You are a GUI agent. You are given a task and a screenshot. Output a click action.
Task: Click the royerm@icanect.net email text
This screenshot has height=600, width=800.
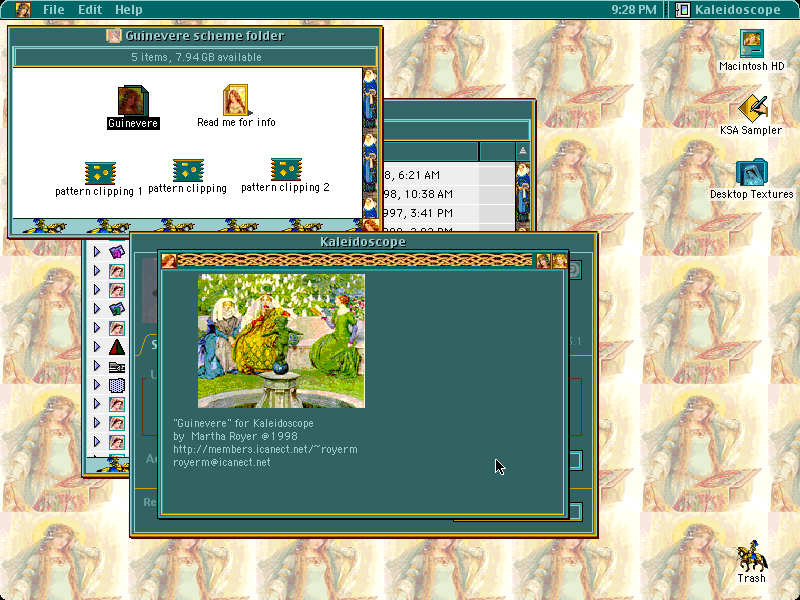click(222, 462)
